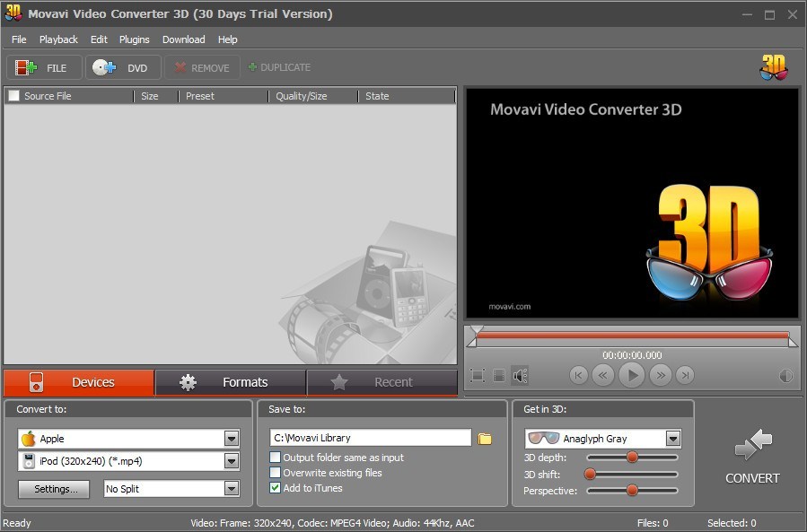Image resolution: width=807 pixels, height=532 pixels.
Task: Uncheck the Add to iTunes checkbox
Action: coord(276,488)
